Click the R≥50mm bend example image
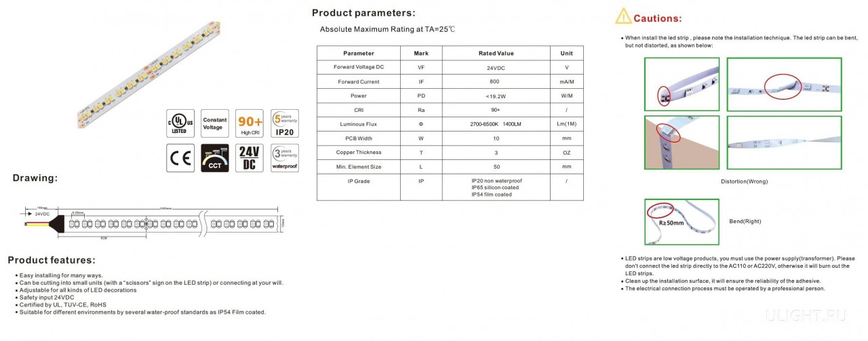The image size is (868, 341). 682,222
